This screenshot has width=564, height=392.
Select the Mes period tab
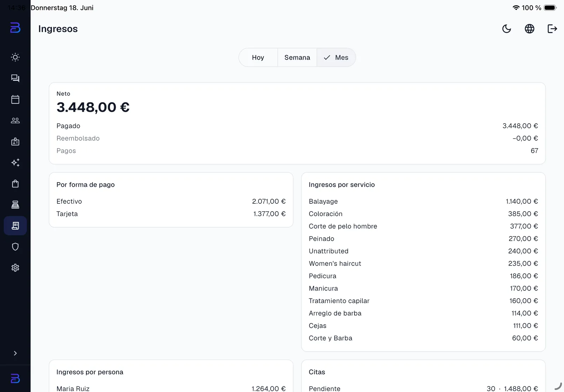(x=336, y=57)
